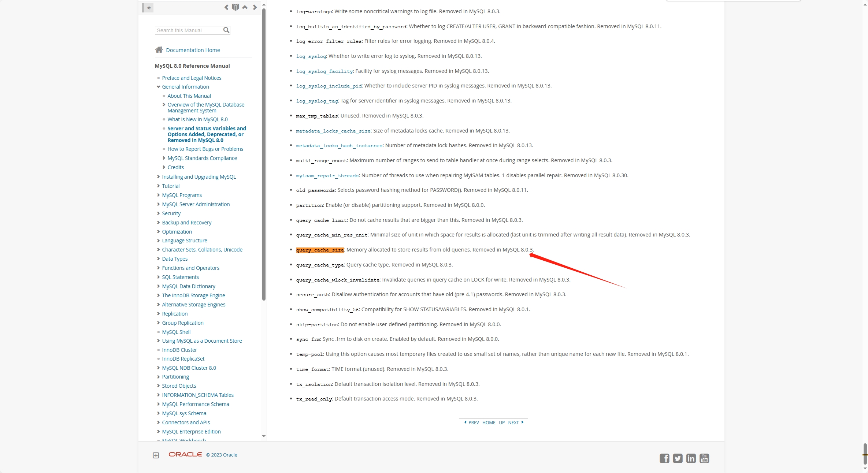868x473 pixels.
Task: Click the plus box icon in footer
Action: tap(156, 455)
